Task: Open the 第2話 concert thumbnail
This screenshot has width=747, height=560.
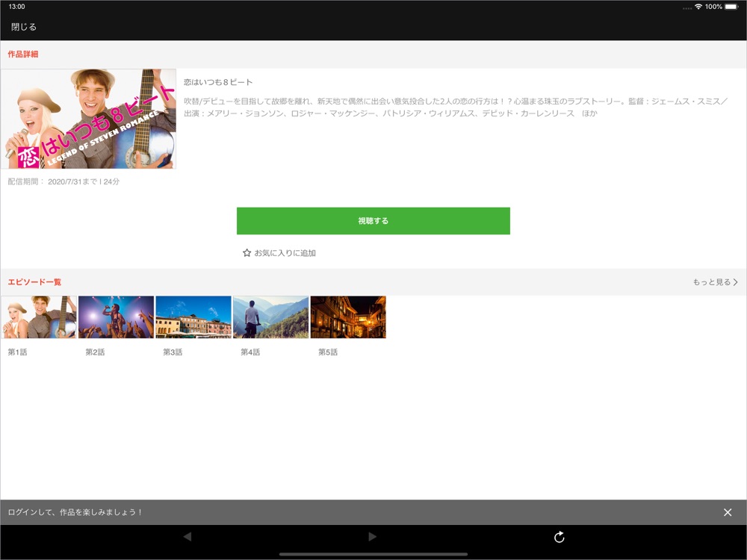Action: pos(117,317)
